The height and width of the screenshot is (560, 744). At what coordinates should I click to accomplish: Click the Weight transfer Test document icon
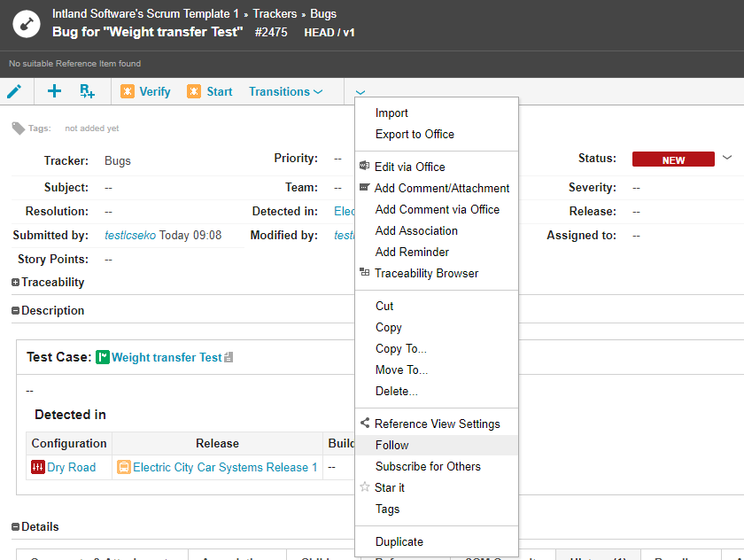(229, 358)
